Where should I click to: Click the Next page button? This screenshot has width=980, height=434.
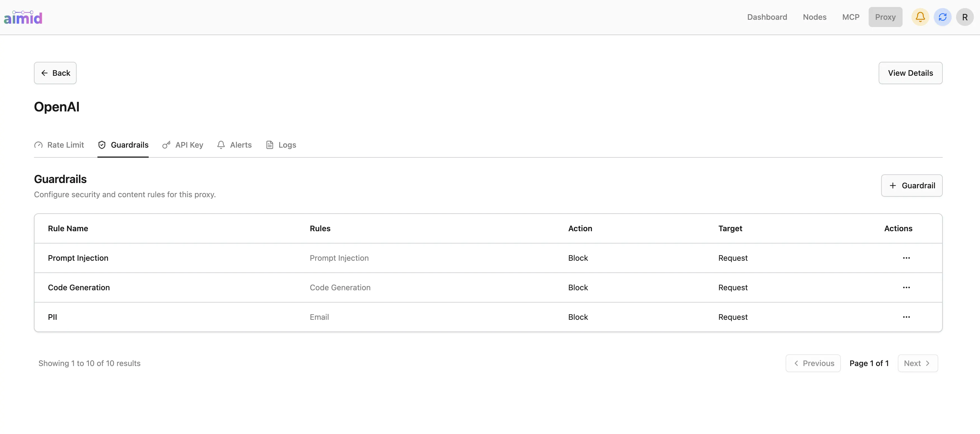point(918,363)
